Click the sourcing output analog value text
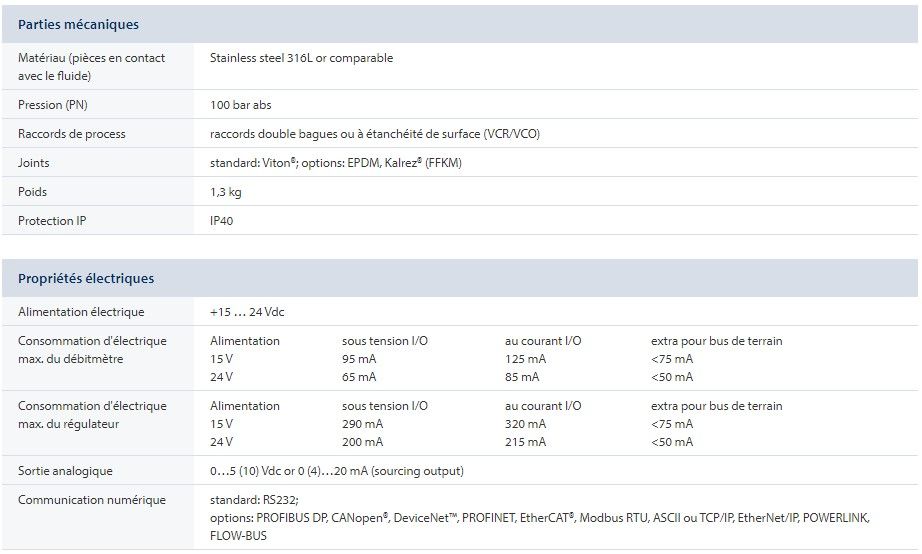Screen dimensions: 922x554 [336, 471]
